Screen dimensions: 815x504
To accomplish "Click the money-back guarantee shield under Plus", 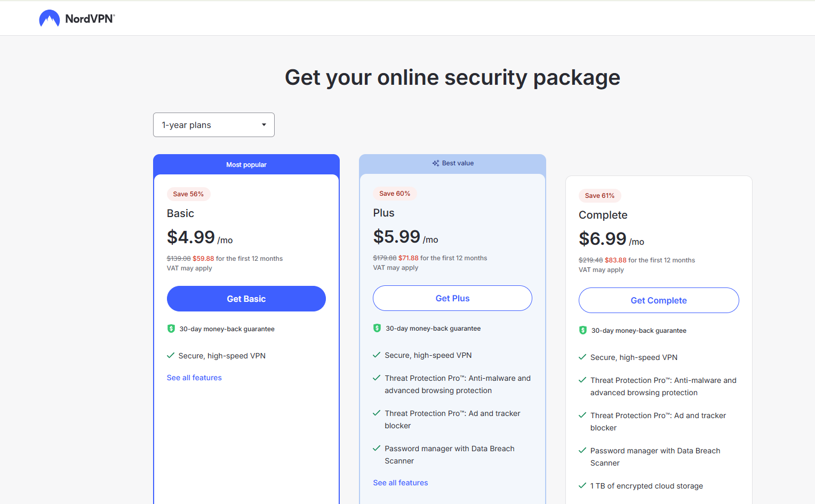I will pos(377,328).
